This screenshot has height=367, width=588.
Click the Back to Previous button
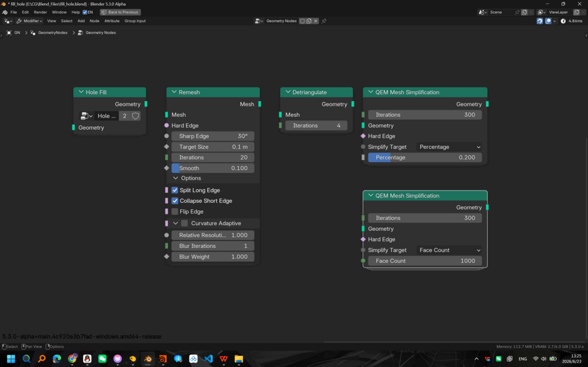(120, 12)
